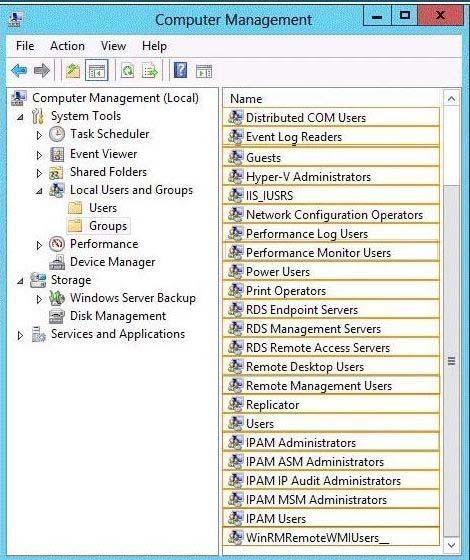Open the Action menu
Image resolution: width=470 pixels, height=560 pixels.
[x=67, y=46]
